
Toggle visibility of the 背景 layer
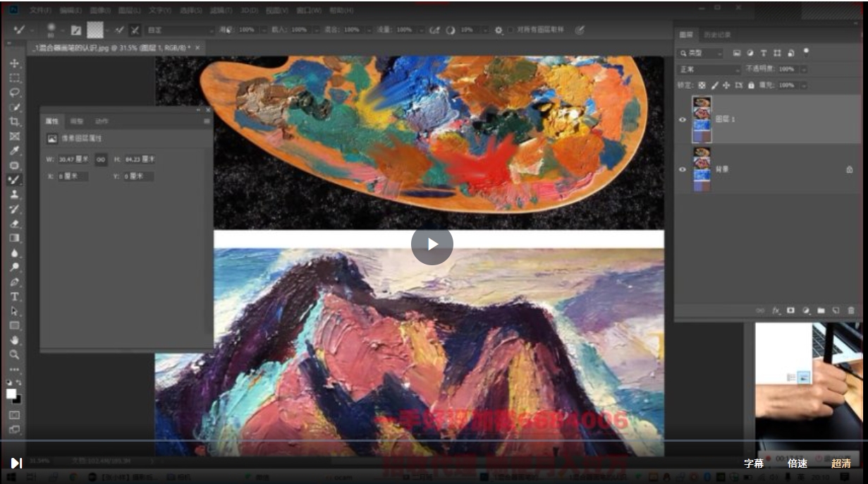click(x=682, y=169)
